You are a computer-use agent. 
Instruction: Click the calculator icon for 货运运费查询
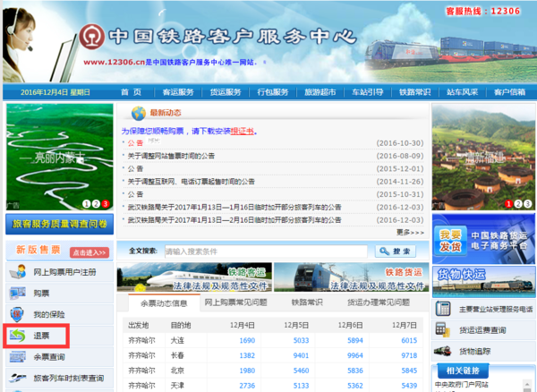(x=442, y=330)
